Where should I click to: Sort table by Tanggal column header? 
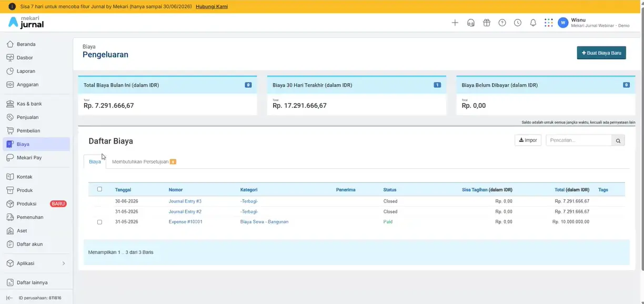pos(123,190)
